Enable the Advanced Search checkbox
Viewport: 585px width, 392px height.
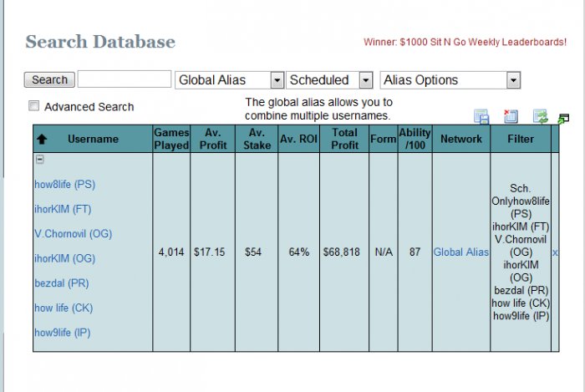tap(34, 106)
